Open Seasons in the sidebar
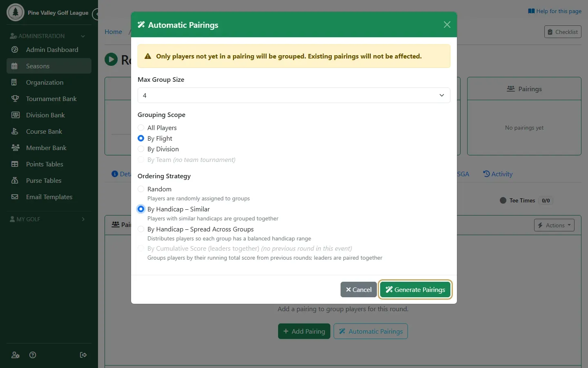The width and height of the screenshot is (588, 368). pos(49,66)
